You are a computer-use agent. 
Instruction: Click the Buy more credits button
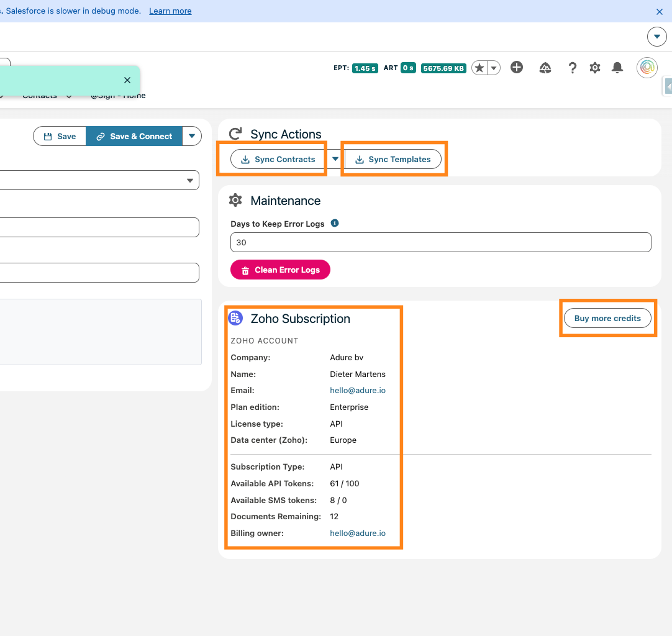point(607,318)
